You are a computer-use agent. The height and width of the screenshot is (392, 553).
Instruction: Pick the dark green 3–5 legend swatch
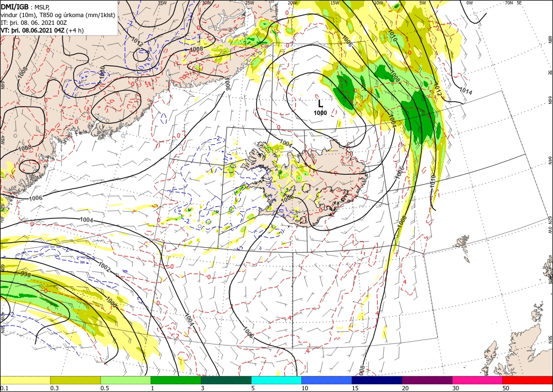point(226,380)
